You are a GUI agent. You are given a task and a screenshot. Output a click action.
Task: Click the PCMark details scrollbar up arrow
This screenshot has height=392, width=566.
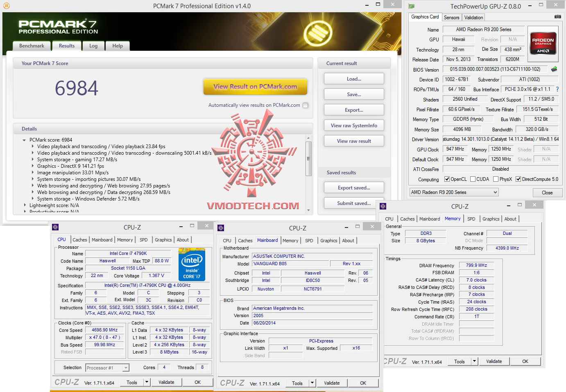(309, 138)
